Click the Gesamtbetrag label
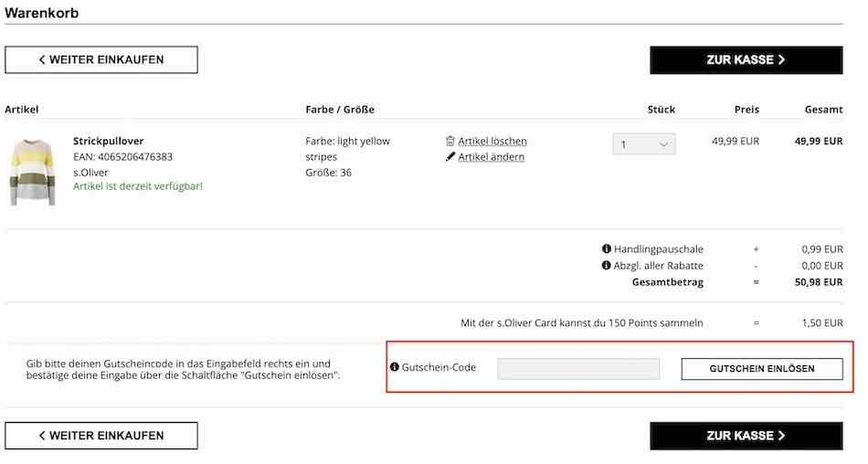The height and width of the screenshot is (464, 868). pyautogui.click(x=668, y=282)
